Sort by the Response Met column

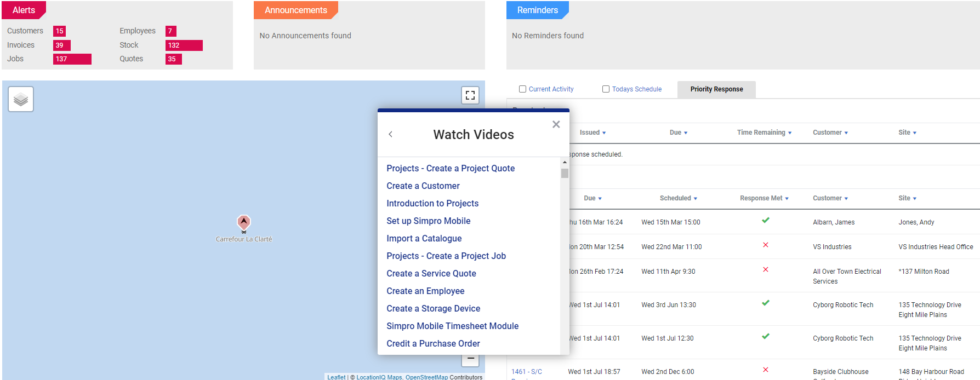coord(764,198)
